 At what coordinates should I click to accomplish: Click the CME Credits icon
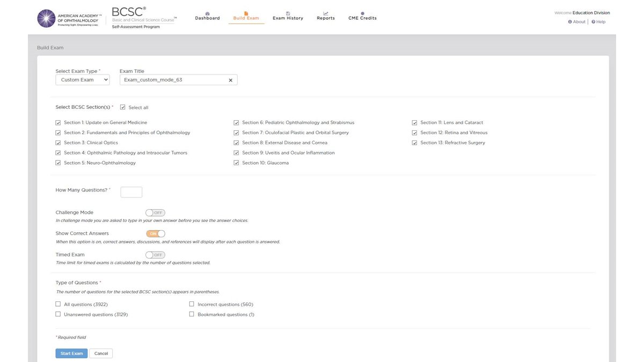(x=362, y=13)
